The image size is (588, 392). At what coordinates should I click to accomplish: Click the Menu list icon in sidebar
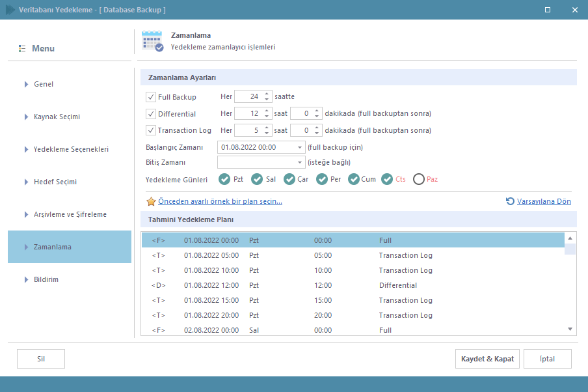coord(22,49)
